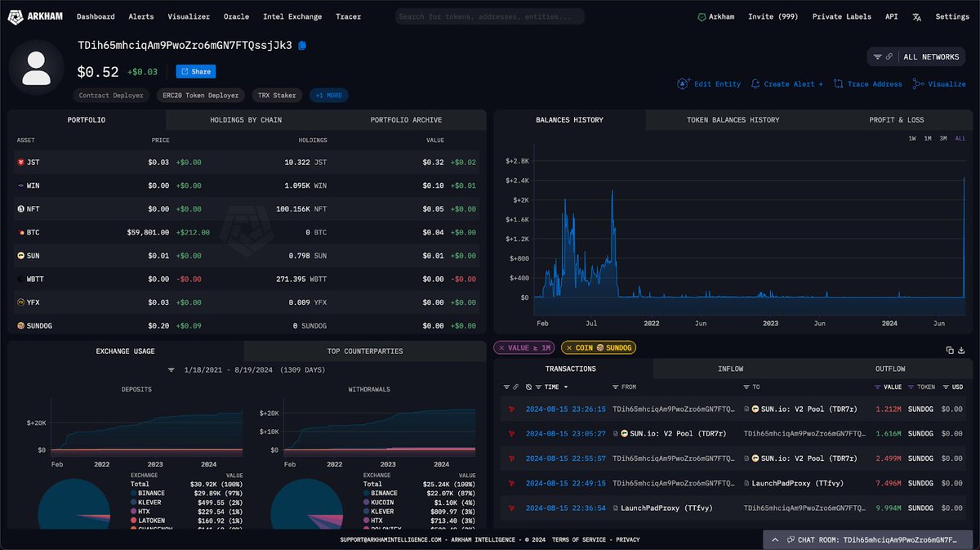Open the TIME column sort dropdown
Image resolution: width=980 pixels, height=550 pixels.
tap(558, 387)
